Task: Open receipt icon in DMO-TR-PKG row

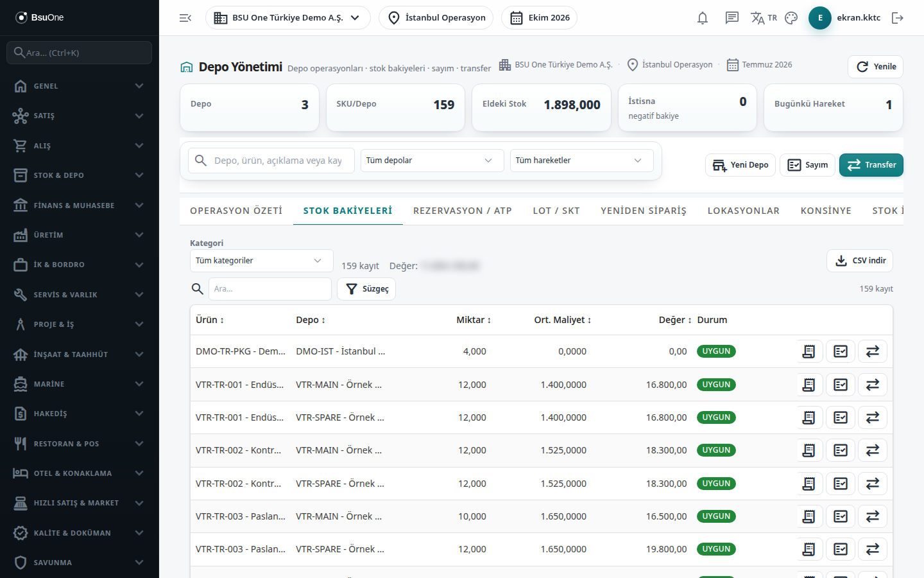Action: tap(809, 351)
